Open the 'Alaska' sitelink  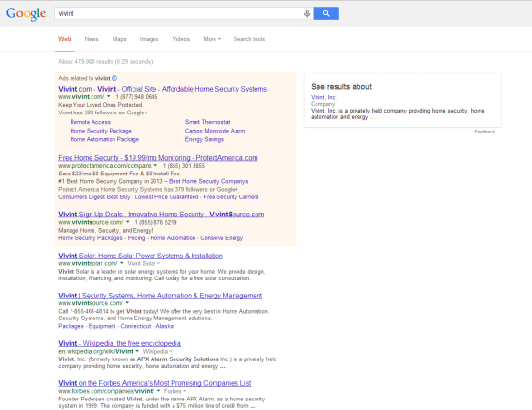point(165,326)
